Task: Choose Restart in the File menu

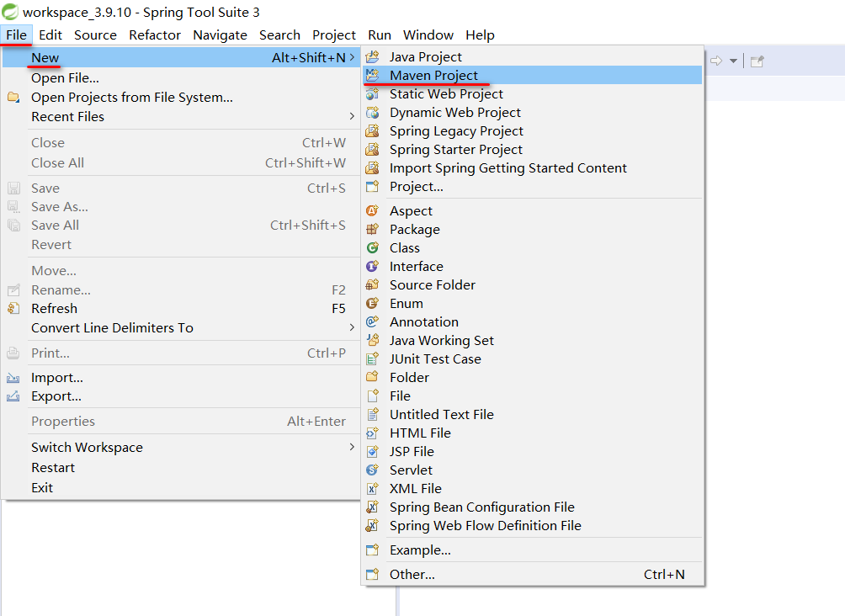Action: tap(181, 467)
